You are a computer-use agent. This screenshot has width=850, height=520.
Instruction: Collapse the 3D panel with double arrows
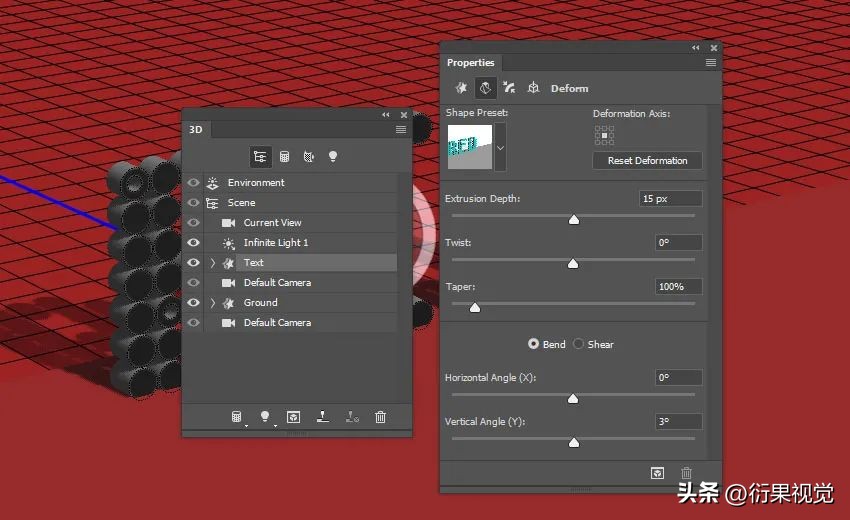coord(385,115)
